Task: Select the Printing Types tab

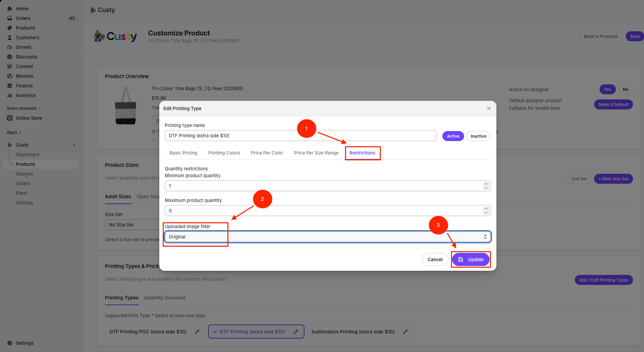Action: [121, 298]
